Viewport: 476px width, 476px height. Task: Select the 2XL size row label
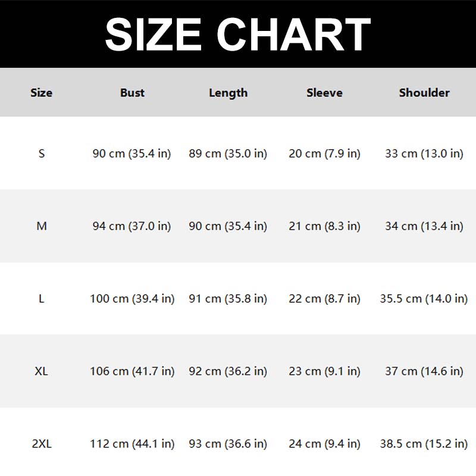point(42,444)
